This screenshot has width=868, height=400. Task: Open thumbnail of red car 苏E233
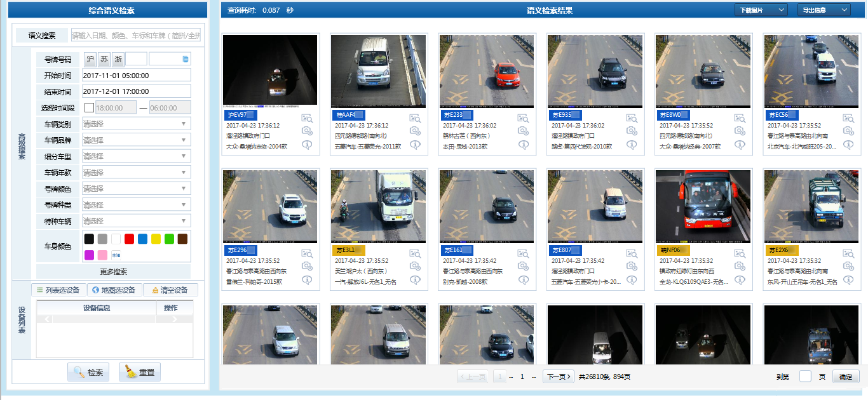[487, 70]
